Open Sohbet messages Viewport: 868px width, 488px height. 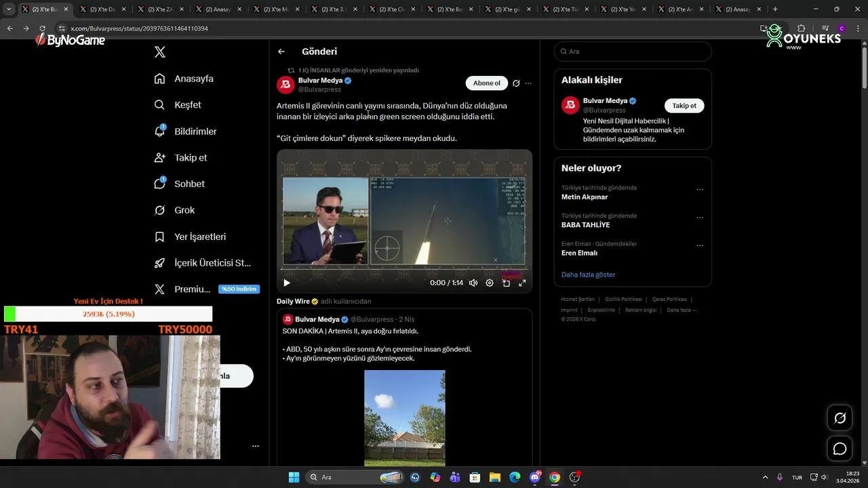179,184
